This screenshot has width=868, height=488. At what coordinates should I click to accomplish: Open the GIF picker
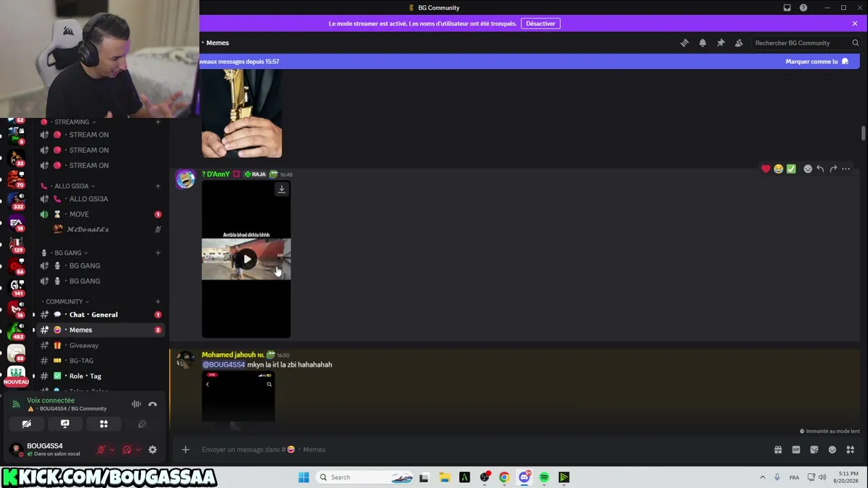(796, 449)
